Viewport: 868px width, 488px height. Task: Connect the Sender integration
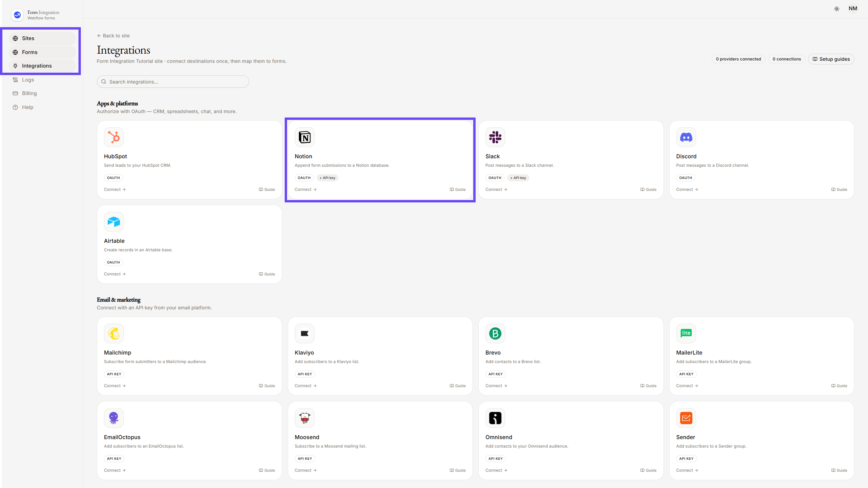(687, 470)
